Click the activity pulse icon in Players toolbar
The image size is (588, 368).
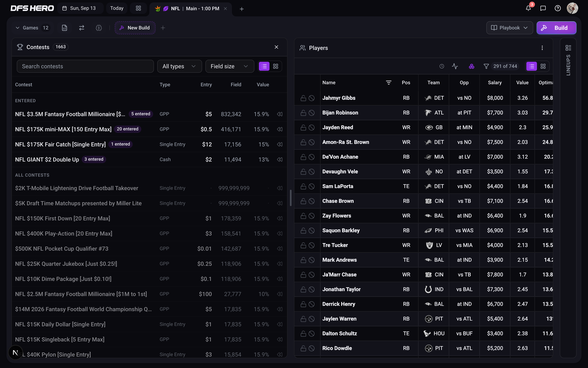pyautogui.click(x=455, y=66)
